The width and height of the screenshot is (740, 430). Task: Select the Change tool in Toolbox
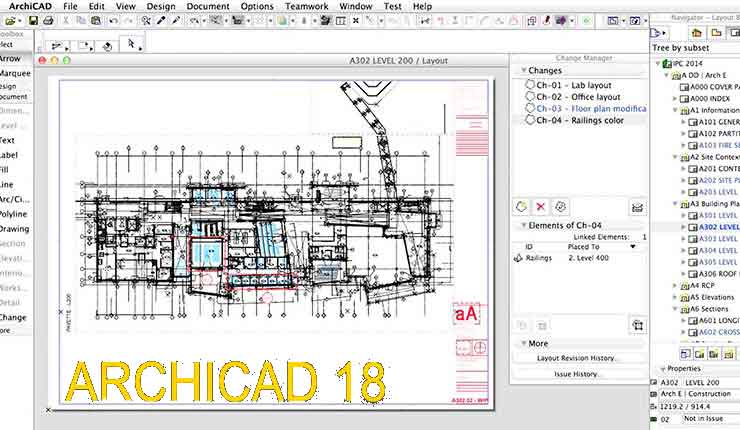point(13,317)
